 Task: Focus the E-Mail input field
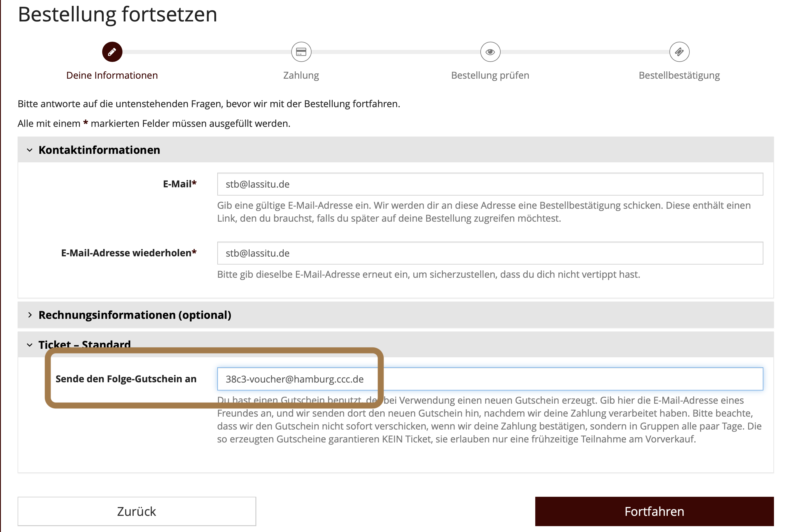(490, 184)
